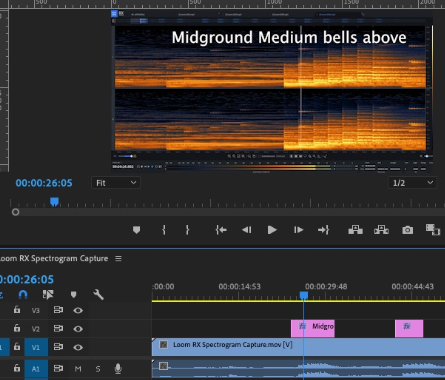Click program monitor timecode 00:00:26:05
The image size is (445, 380).
(44, 183)
